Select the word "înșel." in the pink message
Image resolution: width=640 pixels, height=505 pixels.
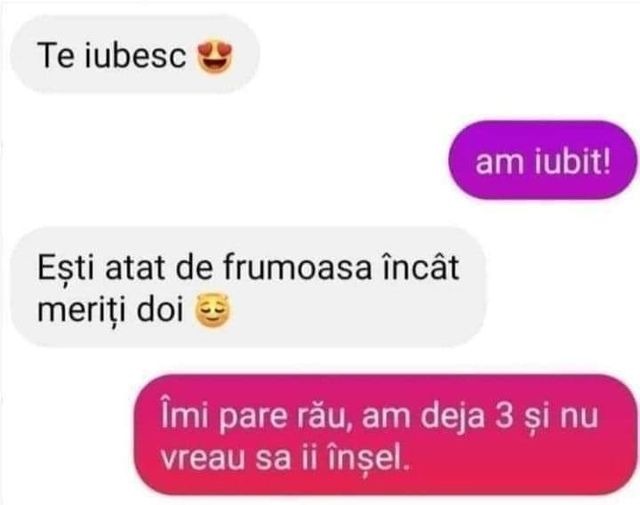(369, 457)
